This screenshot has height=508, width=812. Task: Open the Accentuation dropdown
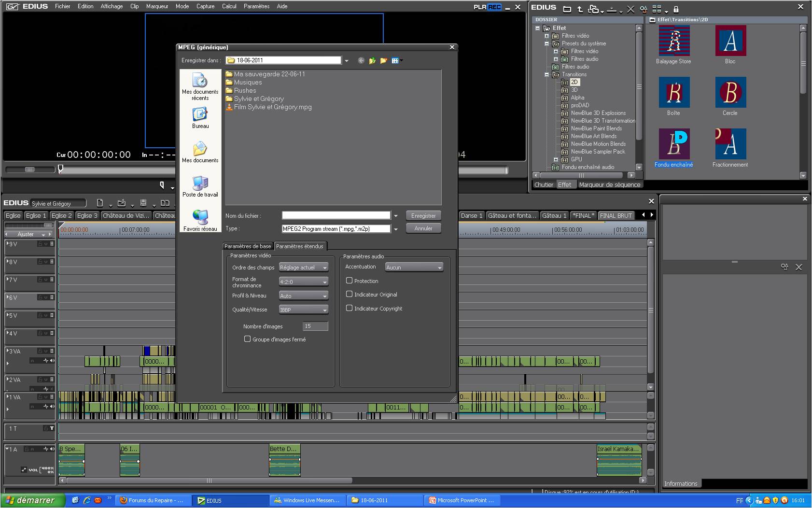[x=414, y=267]
